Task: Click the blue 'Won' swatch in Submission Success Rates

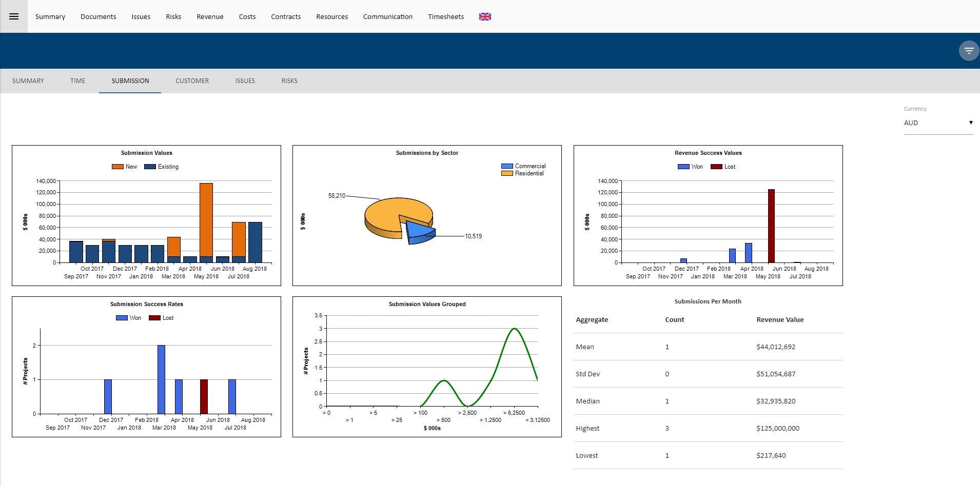Action: tap(122, 317)
